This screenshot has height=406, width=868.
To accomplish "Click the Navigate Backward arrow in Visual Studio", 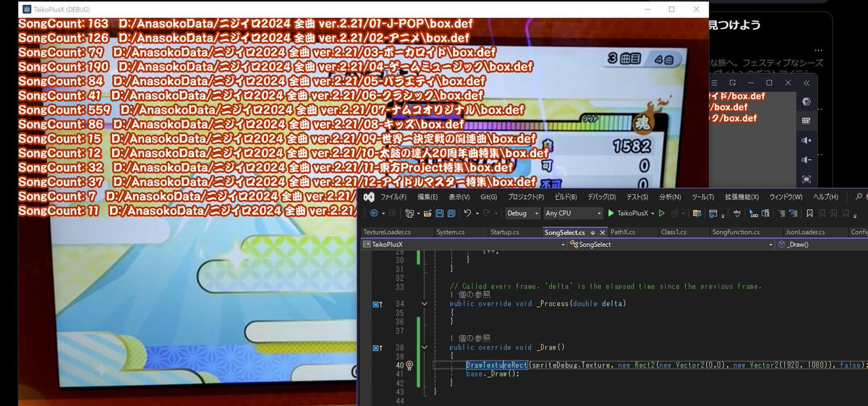I will (x=374, y=213).
